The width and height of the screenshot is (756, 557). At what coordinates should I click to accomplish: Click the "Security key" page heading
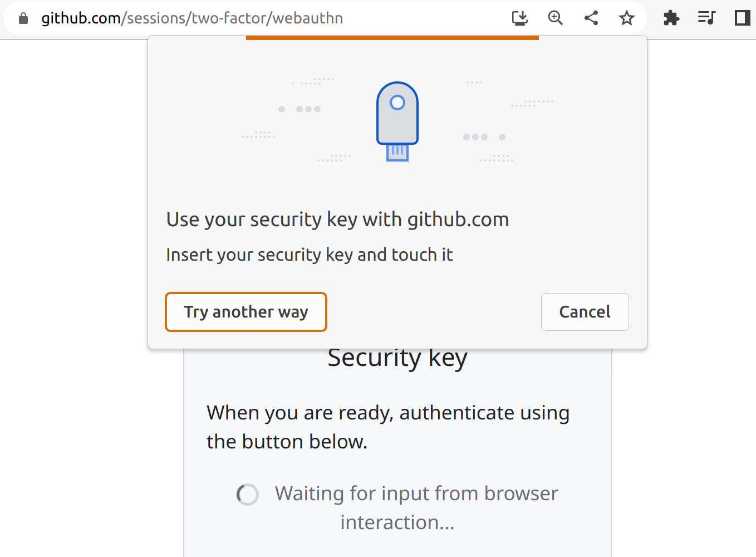397,359
